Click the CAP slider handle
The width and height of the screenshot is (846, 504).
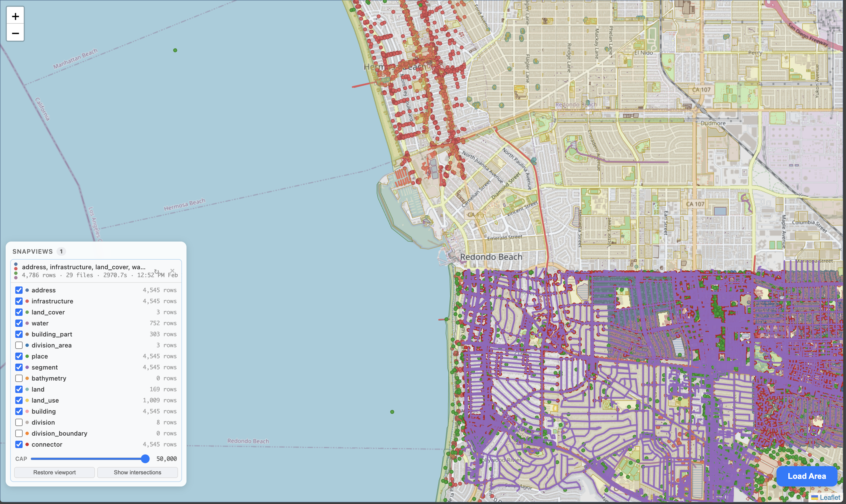145,459
